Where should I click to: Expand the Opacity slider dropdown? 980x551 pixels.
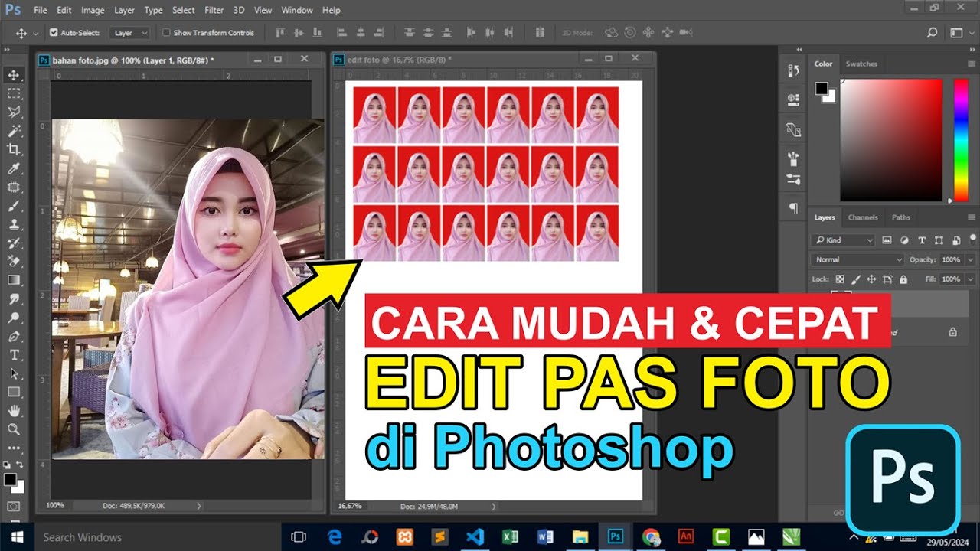[x=971, y=259]
